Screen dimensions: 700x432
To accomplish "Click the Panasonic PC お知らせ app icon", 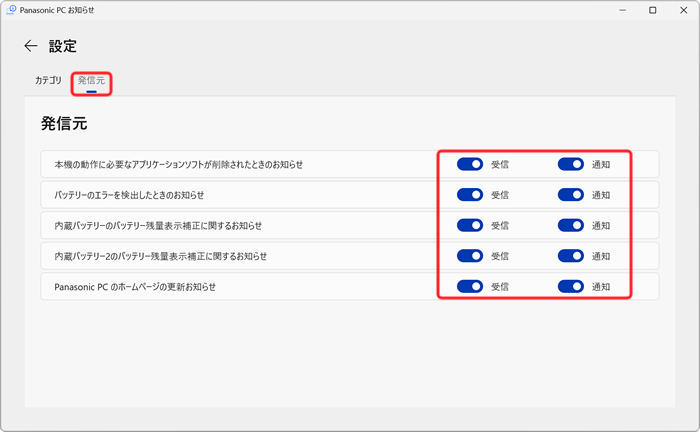I will 10,10.
